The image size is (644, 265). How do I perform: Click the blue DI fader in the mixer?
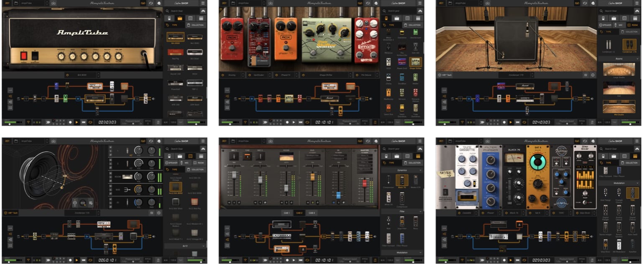(x=338, y=195)
